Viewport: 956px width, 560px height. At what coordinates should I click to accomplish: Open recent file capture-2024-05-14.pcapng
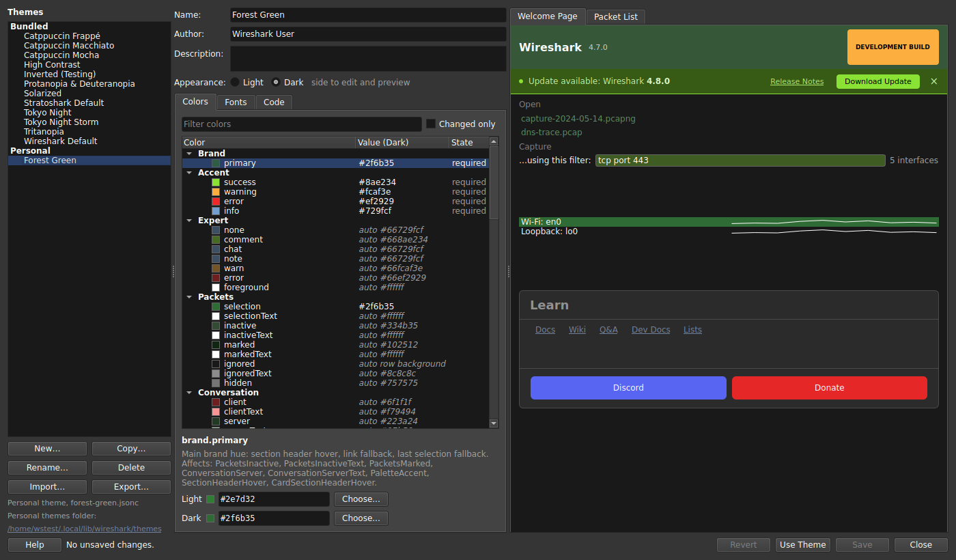point(578,119)
